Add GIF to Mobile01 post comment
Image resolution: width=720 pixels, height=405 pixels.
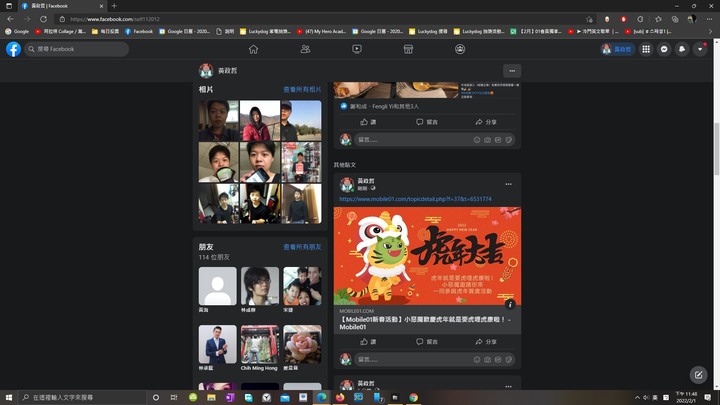[498, 360]
